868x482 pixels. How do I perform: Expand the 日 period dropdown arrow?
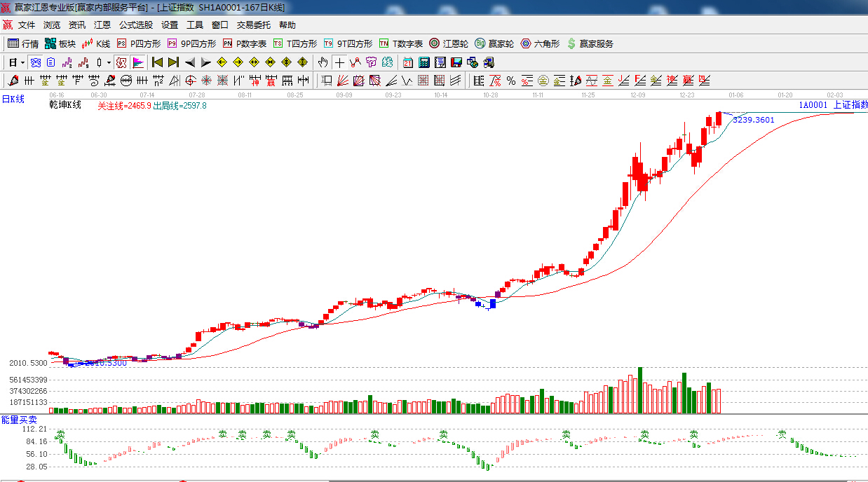pos(22,62)
